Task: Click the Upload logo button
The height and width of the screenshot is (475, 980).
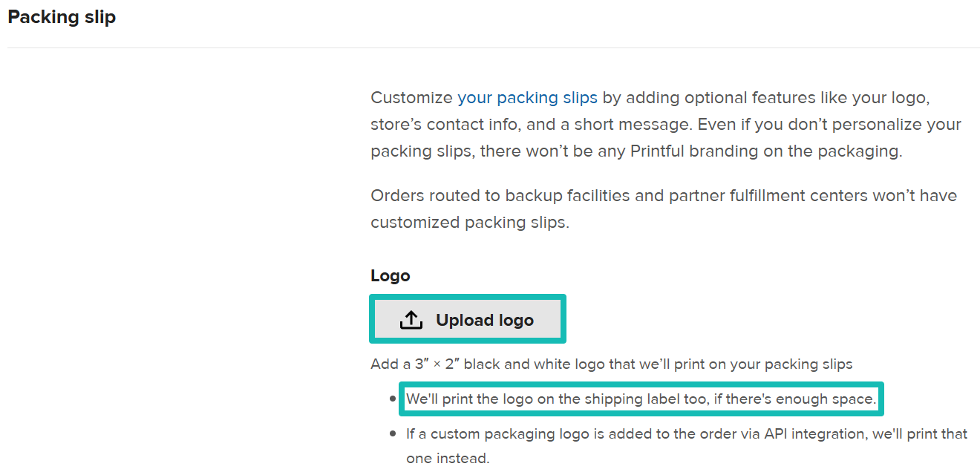Action: [x=468, y=320]
